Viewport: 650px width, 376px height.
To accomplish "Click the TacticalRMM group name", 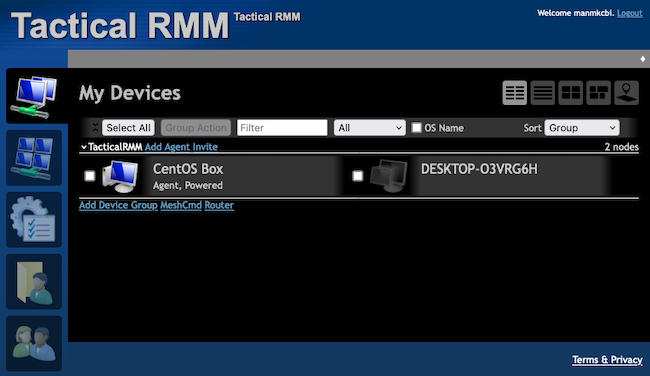I will [115, 147].
